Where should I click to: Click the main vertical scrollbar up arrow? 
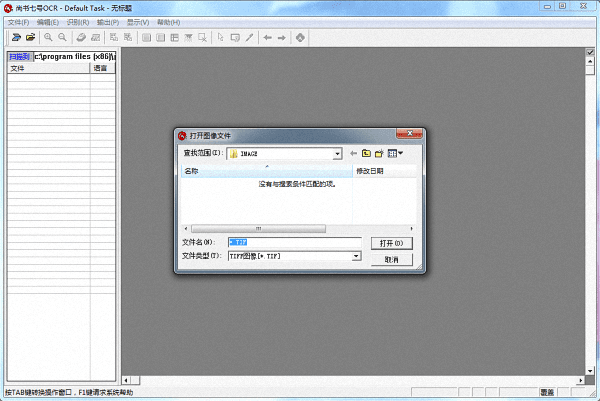(590, 61)
